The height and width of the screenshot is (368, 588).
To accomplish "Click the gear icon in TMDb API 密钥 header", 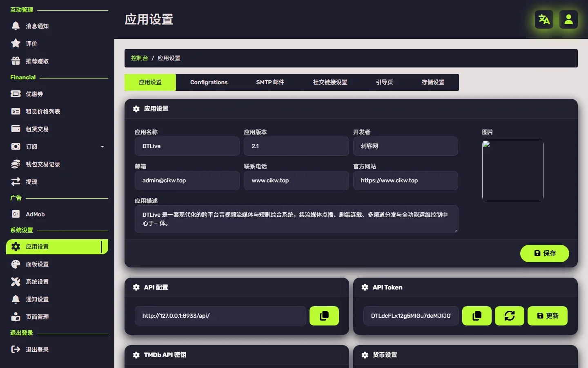I will tap(136, 355).
